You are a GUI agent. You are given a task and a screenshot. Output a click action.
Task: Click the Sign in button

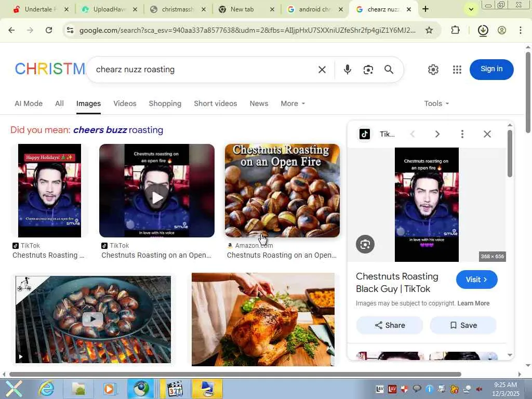point(491,69)
